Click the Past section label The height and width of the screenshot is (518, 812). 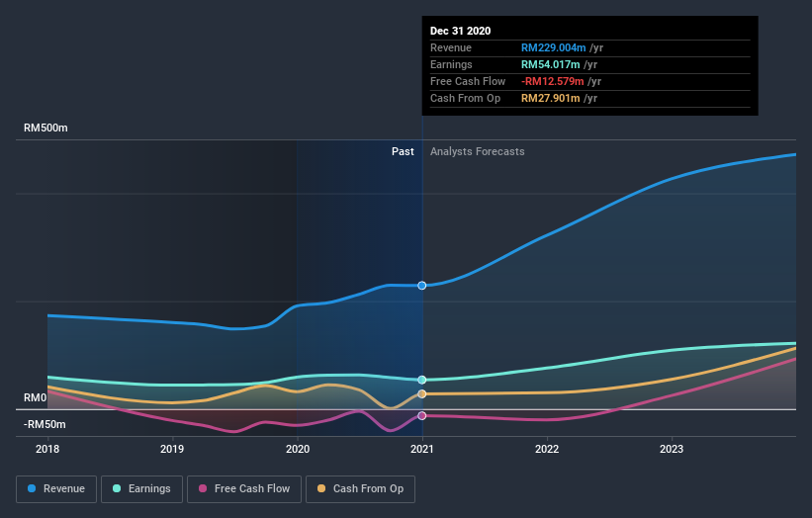pyautogui.click(x=403, y=151)
